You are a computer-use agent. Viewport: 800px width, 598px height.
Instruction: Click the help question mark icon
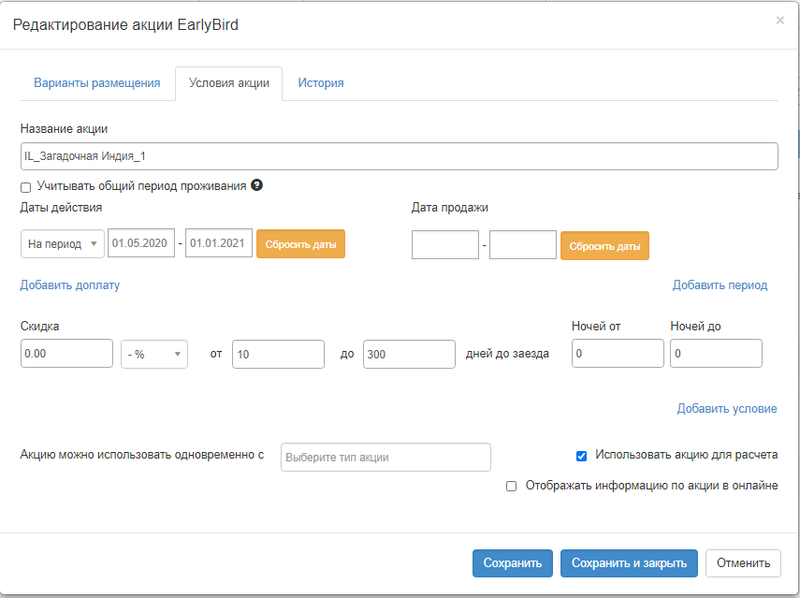tap(256, 185)
